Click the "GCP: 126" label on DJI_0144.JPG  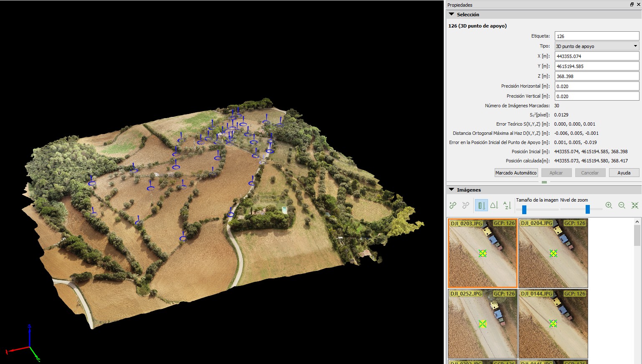pyautogui.click(x=575, y=294)
